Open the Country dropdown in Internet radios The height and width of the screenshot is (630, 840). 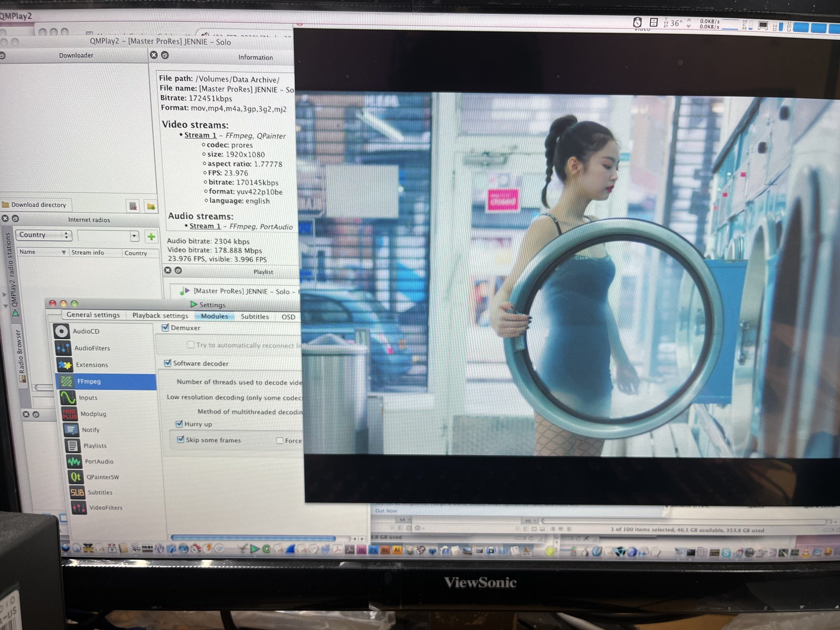tap(44, 235)
